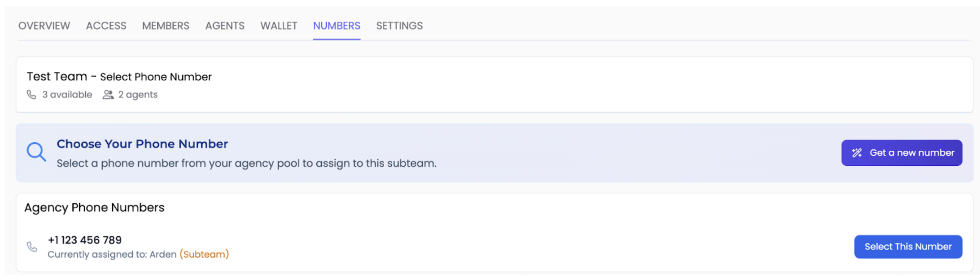Open the ACCESS tab
Screen dimensions: 980x280
point(106,26)
